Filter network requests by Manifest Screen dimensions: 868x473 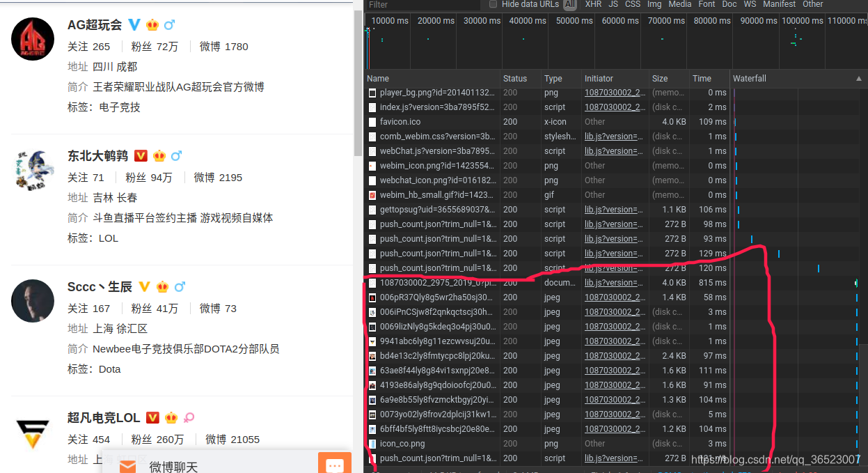[779, 4]
